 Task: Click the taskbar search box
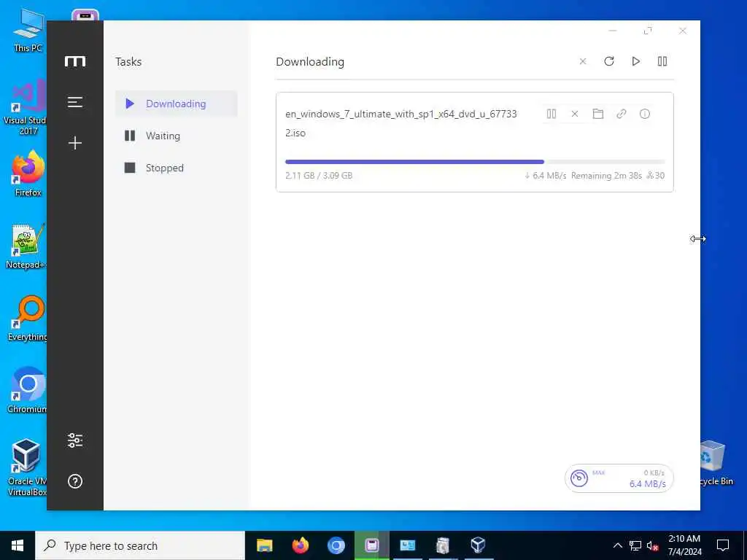[140, 545]
